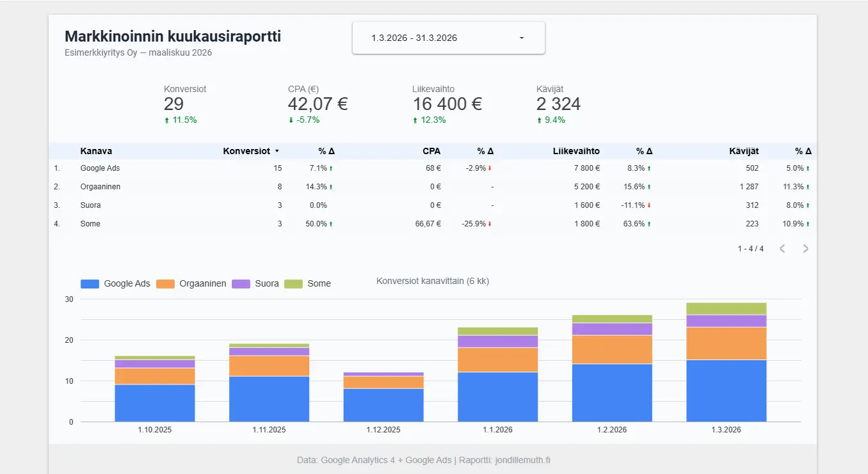Click the previous page pagination arrow
The height and width of the screenshot is (474, 868).
782,248
